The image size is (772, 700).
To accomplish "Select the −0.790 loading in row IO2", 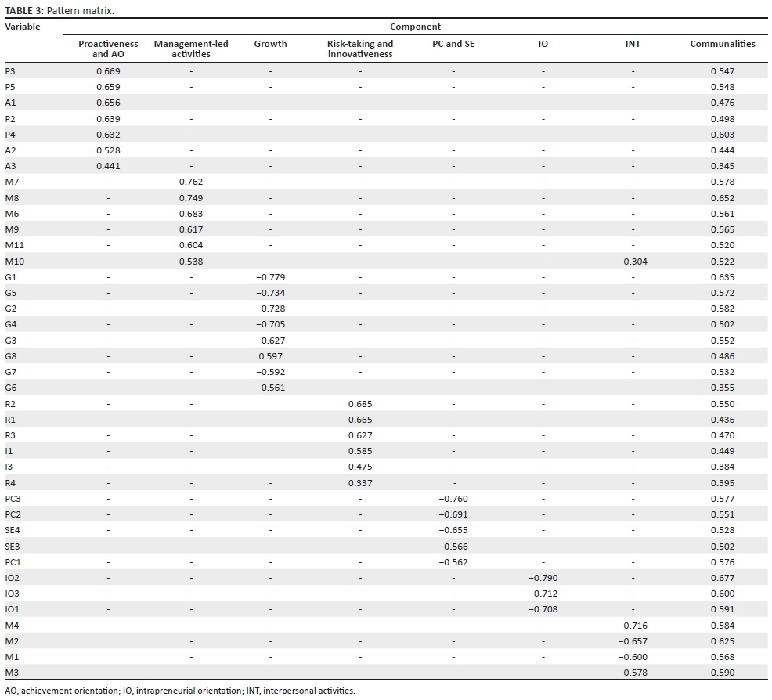I will coord(543,578).
